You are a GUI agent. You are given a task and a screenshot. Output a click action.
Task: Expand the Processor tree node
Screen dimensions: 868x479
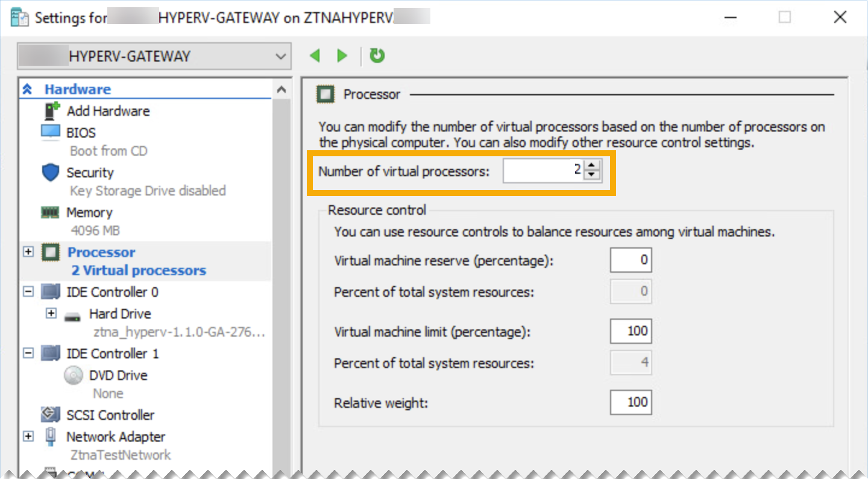tap(28, 252)
